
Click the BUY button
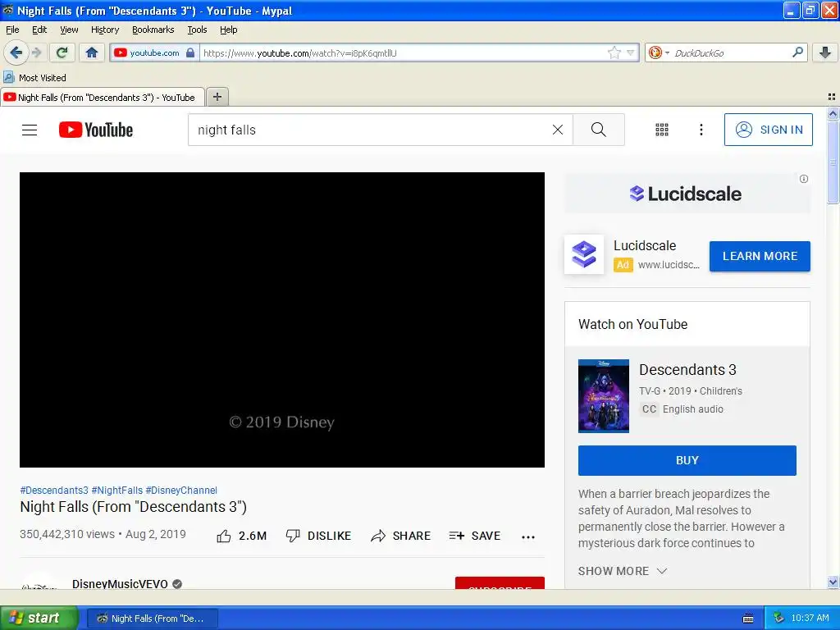687,460
